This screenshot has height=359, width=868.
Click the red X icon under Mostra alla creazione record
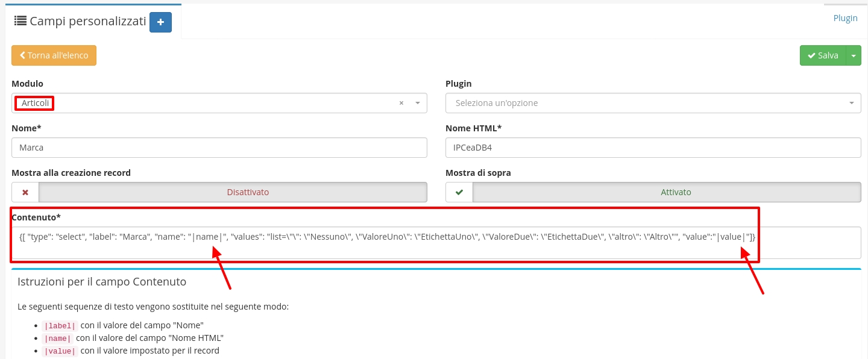click(x=25, y=193)
